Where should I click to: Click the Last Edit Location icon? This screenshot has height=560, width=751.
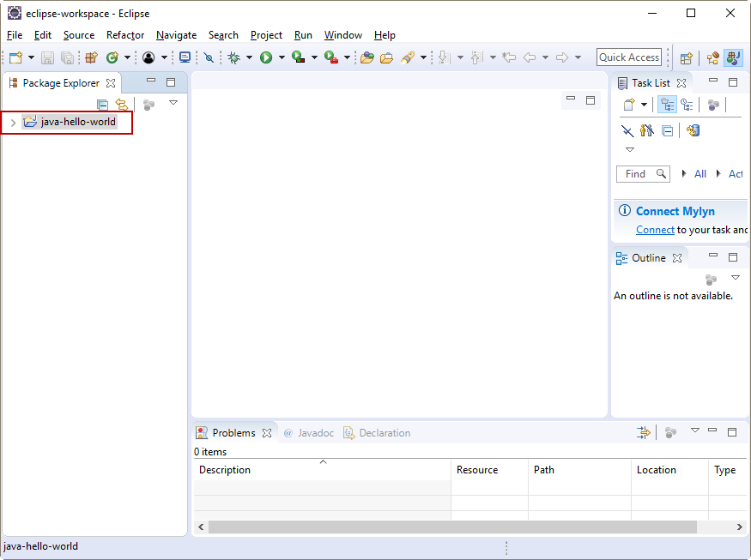pyautogui.click(x=509, y=58)
